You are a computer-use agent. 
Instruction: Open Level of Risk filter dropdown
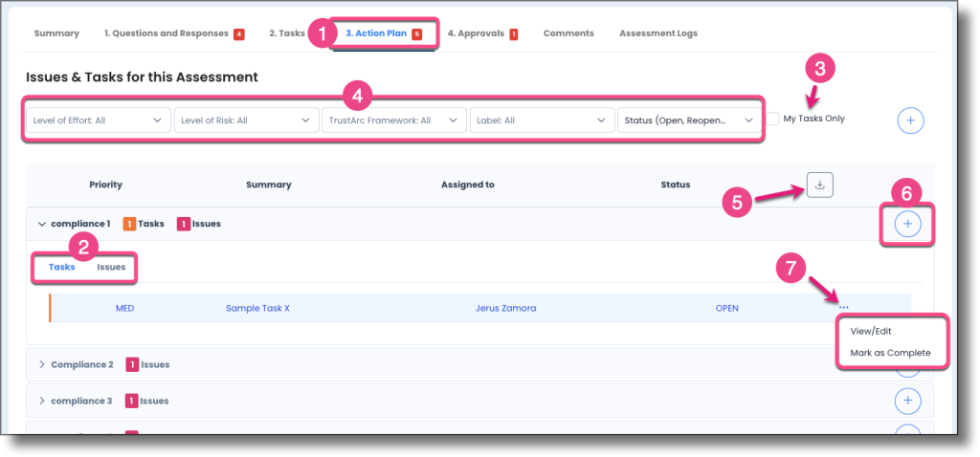pyautogui.click(x=246, y=120)
